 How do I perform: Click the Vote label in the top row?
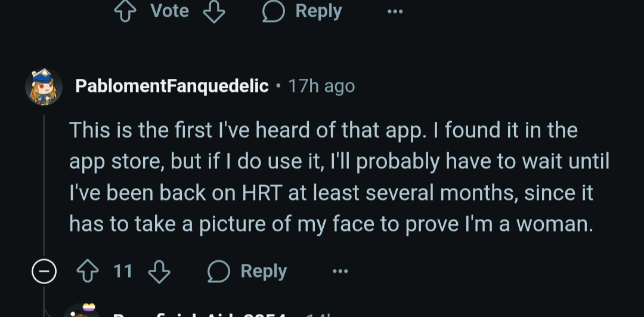(170, 11)
